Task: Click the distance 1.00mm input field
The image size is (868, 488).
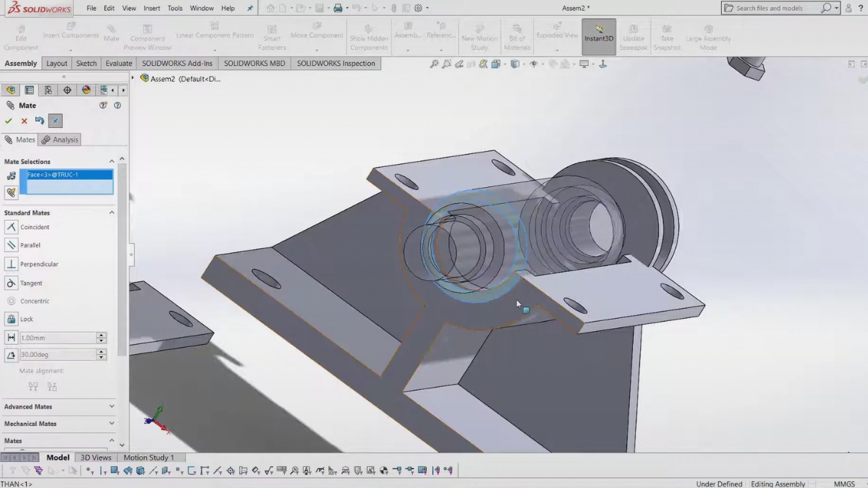Action: pyautogui.click(x=58, y=338)
